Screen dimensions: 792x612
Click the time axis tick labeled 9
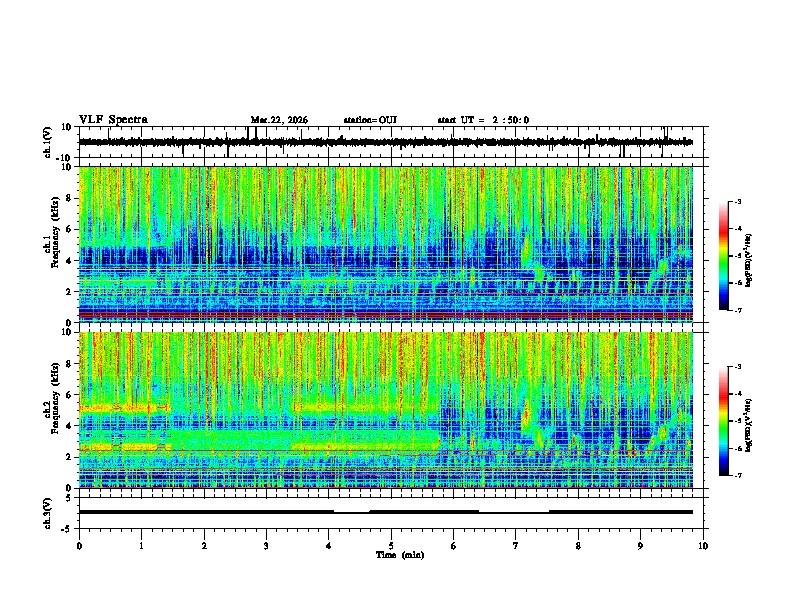click(640, 546)
